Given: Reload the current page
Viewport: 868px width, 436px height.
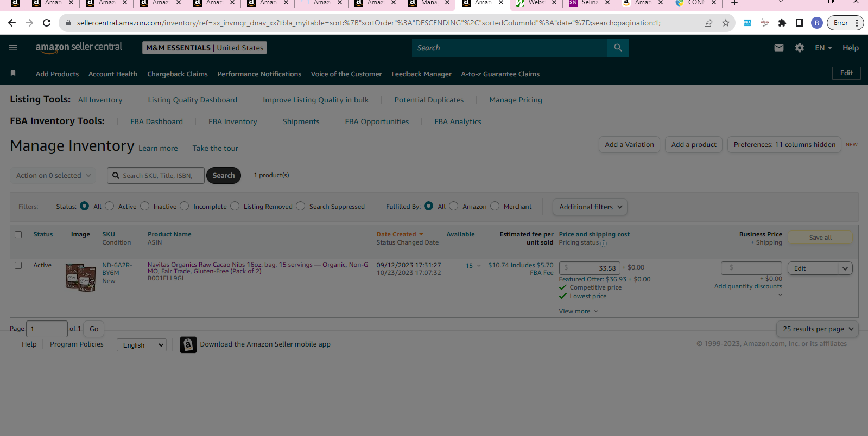Looking at the screenshot, I should 47,23.
